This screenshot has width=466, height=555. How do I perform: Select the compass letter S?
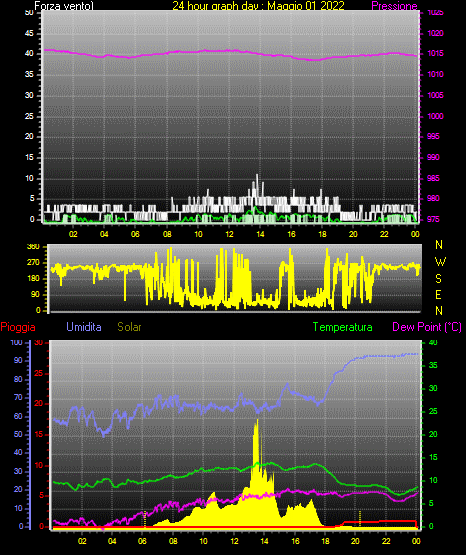pos(438,279)
